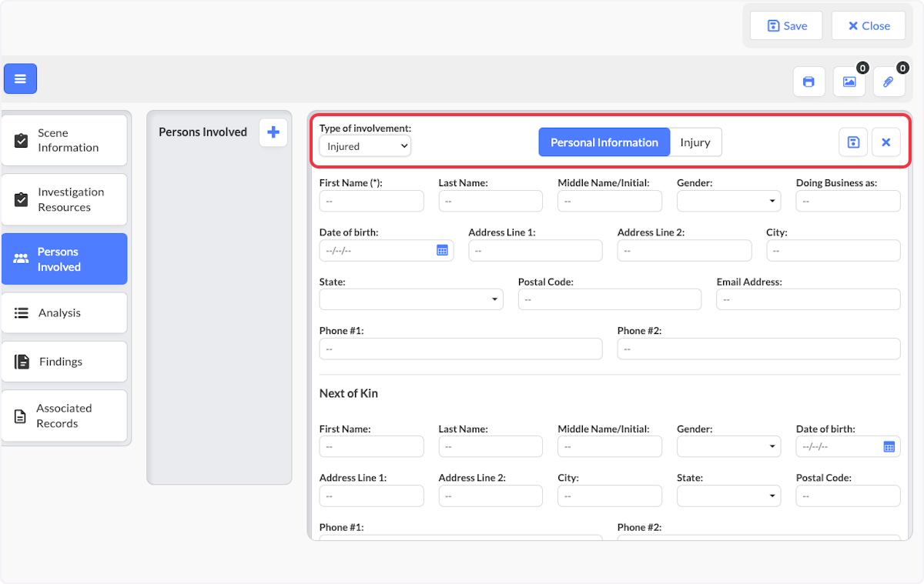The height and width of the screenshot is (584, 924).
Task: Click the Next of Kin Postal Code field
Action: pos(848,496)
